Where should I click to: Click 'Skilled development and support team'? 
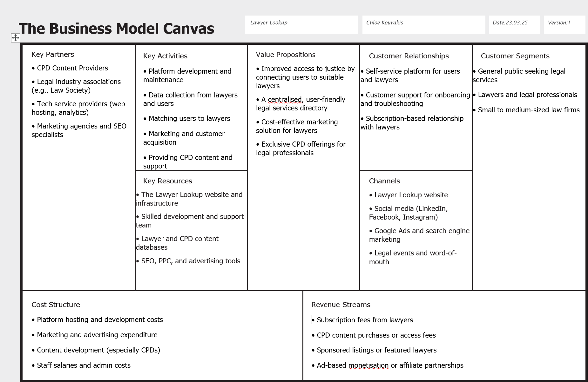coord(190,221)
